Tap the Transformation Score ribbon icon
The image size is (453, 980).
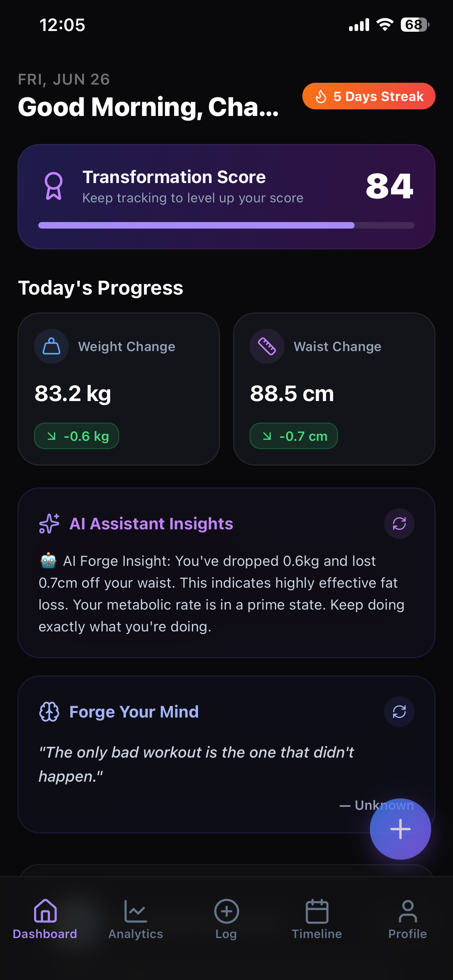tap(54, 186)
